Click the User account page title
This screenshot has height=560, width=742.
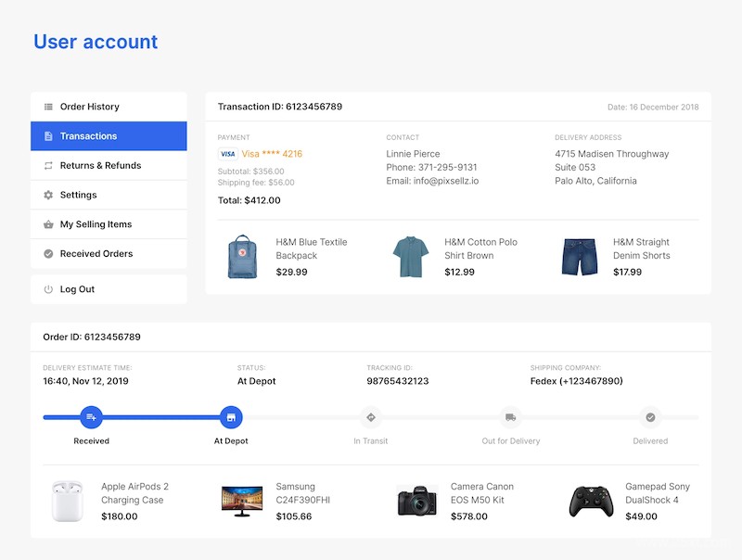coord(96,42)
